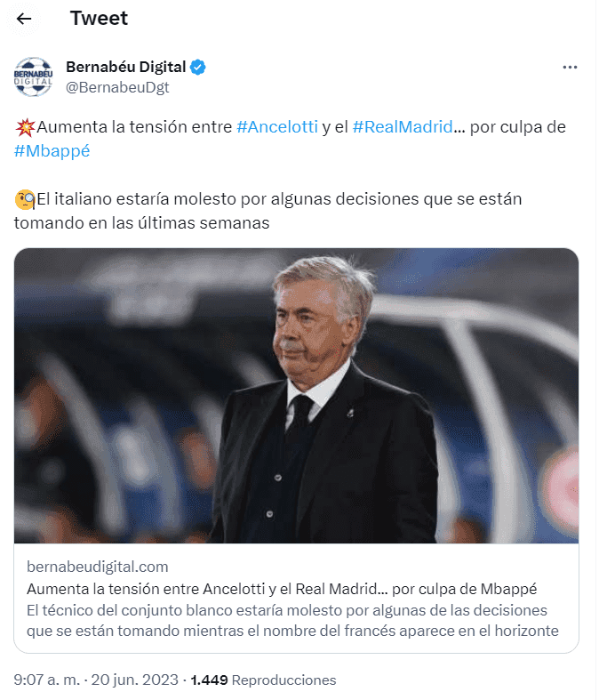This screenshot has width=599, height=700.
Task: Click the tweet body text about el italiano
Action: click(x=268, y=211)
